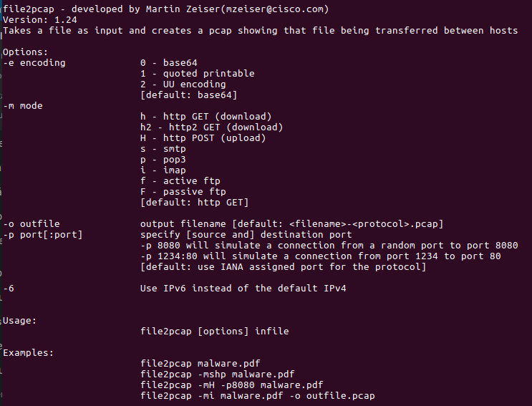Click the 'file2pcap -mH -p8080 malware.pdf' example
The image size is (532, 406).
pyautogui.click(x=232, y=385)
